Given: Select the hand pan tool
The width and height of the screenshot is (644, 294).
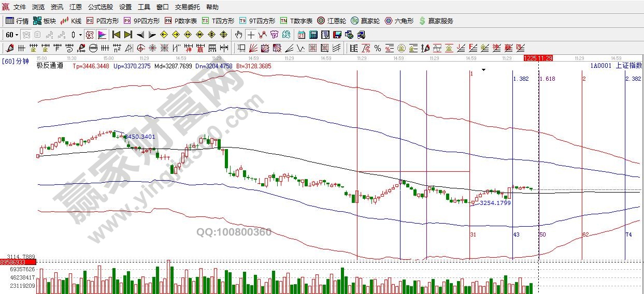Looking at the screenshot, I should pos(238,35).
